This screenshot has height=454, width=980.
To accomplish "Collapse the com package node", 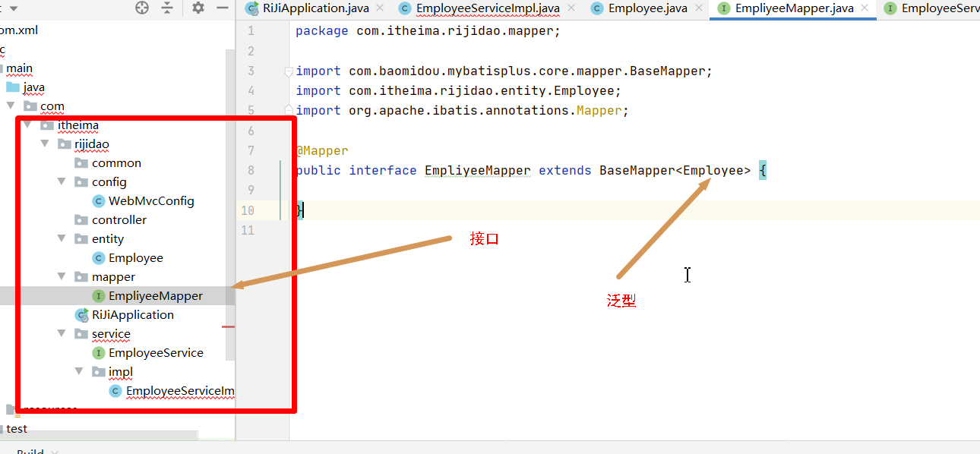I will [x=11, y=106].
